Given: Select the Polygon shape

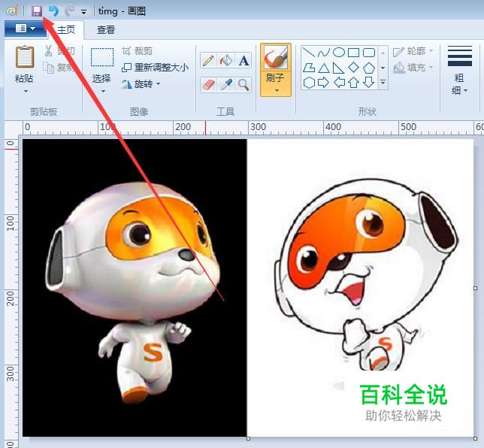Looking at the screenshot, I should point(309,68).
